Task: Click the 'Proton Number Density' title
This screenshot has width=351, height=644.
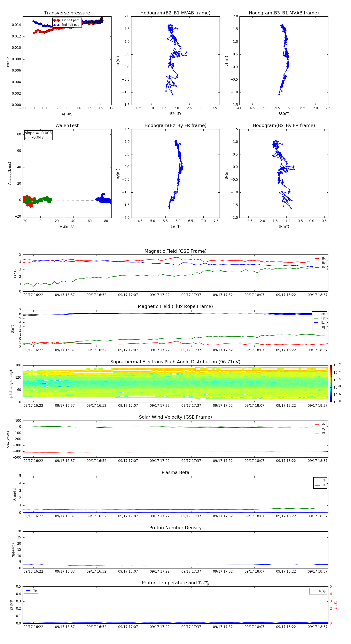Action: (175, 528)
